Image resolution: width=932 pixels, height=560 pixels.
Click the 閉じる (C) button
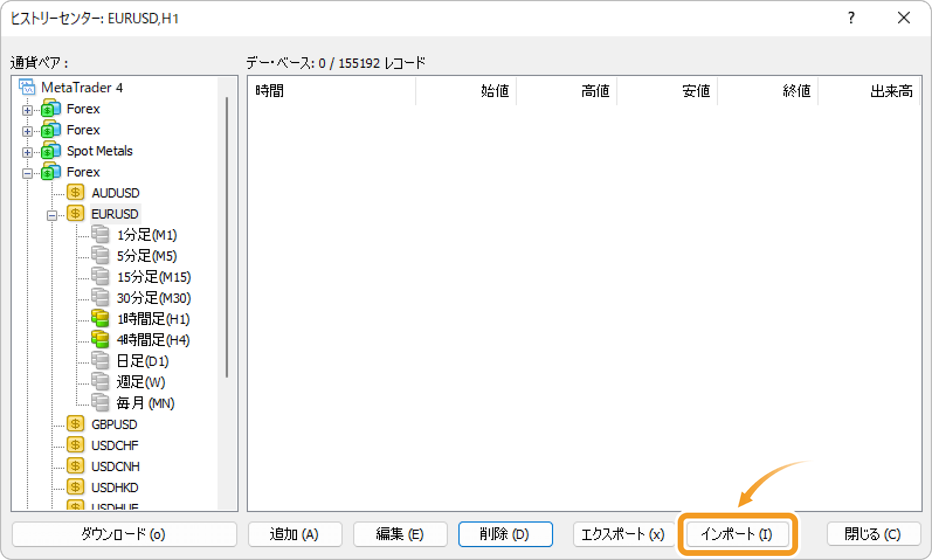[x=874, y=534]
